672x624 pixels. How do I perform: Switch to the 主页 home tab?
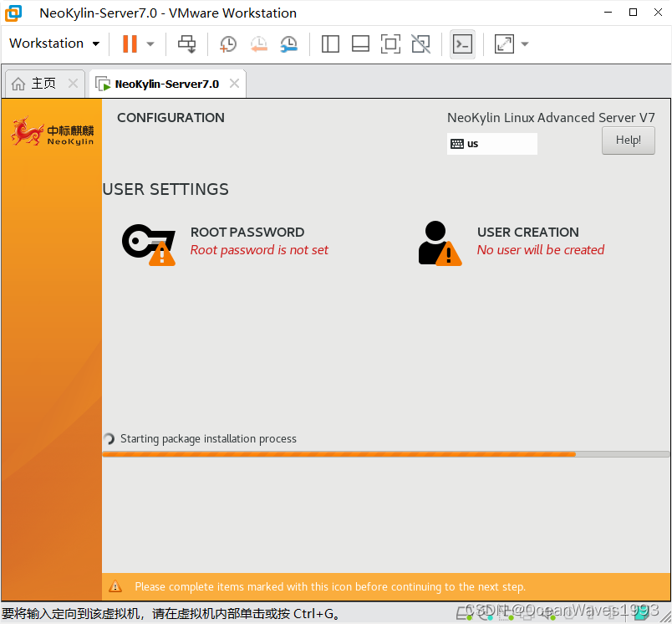coord(43,83)
